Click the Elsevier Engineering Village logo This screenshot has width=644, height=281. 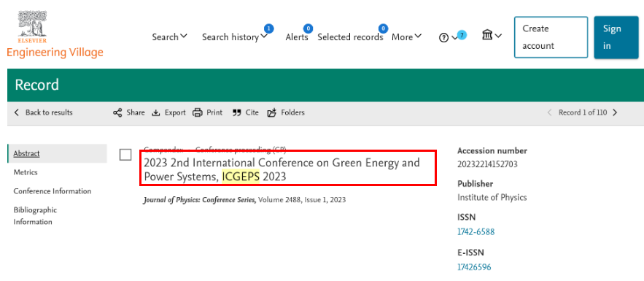coord(55,34)
